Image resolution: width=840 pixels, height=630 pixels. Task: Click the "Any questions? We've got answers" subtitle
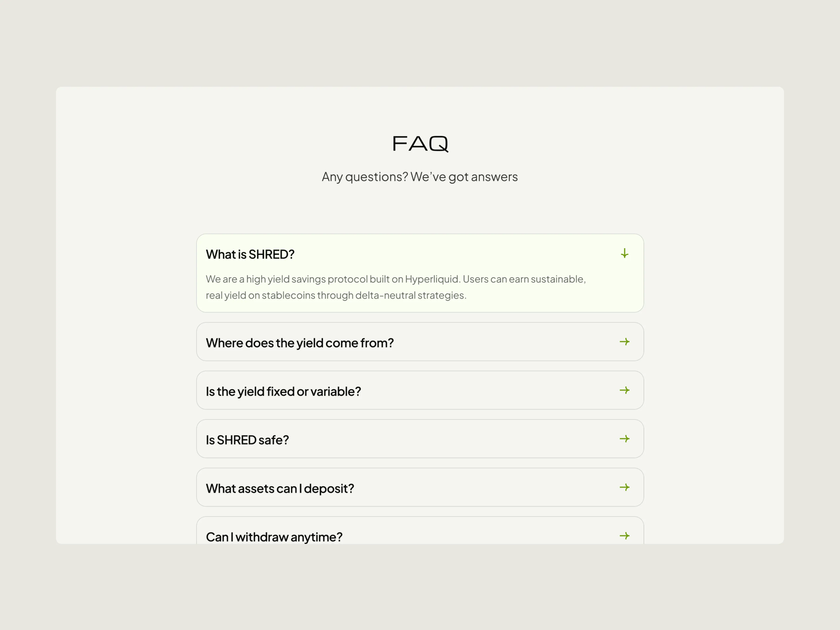[420, 177]
